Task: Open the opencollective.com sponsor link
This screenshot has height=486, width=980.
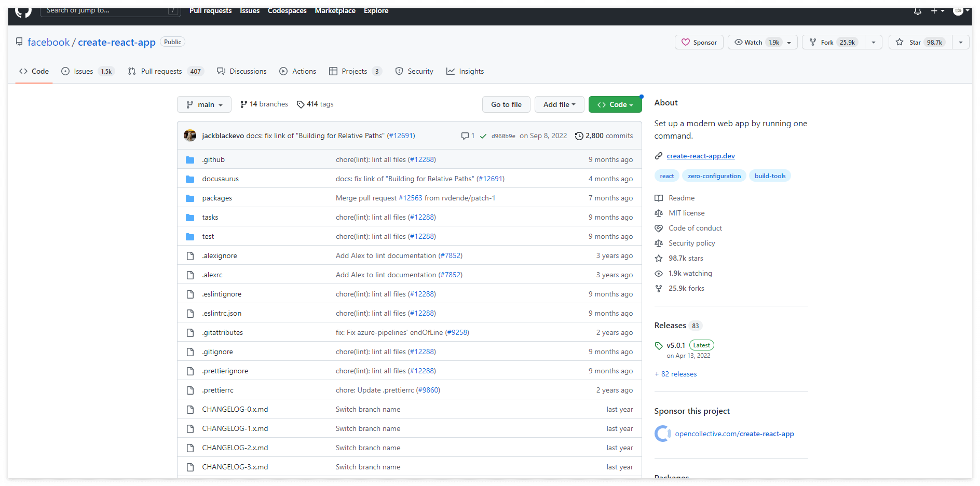Action: tap(734, 434)
